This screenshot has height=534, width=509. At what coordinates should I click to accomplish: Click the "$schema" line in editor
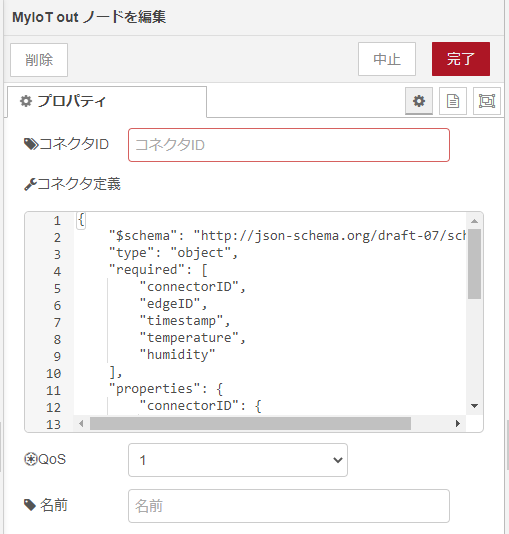coord(287,236)
